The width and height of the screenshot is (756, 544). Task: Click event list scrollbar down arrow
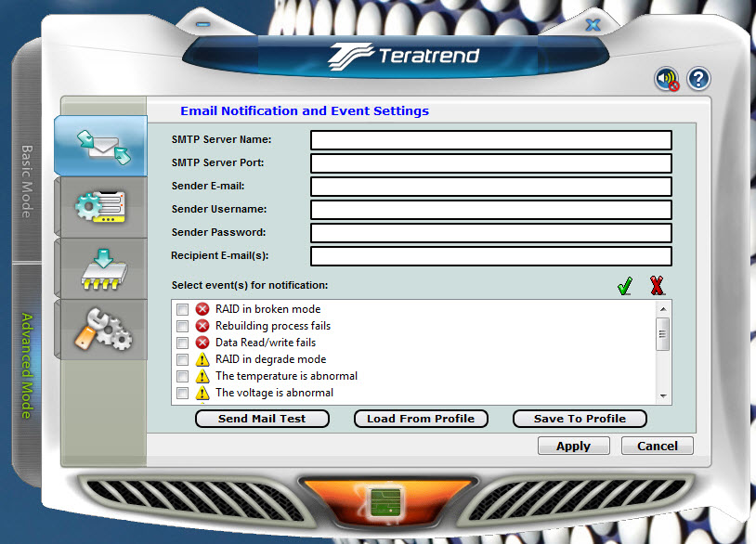click(x=663, y=396)
